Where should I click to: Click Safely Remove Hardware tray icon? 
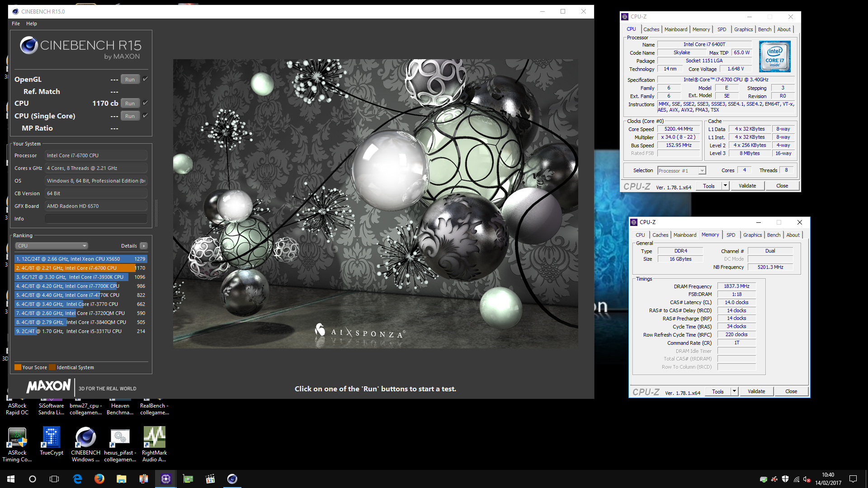tap(764, 479)
